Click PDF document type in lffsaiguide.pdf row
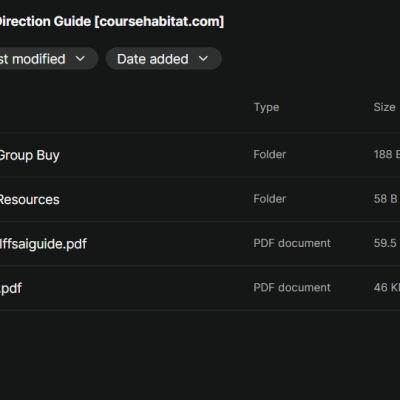 pyautogui.click(x=292, y=243)
